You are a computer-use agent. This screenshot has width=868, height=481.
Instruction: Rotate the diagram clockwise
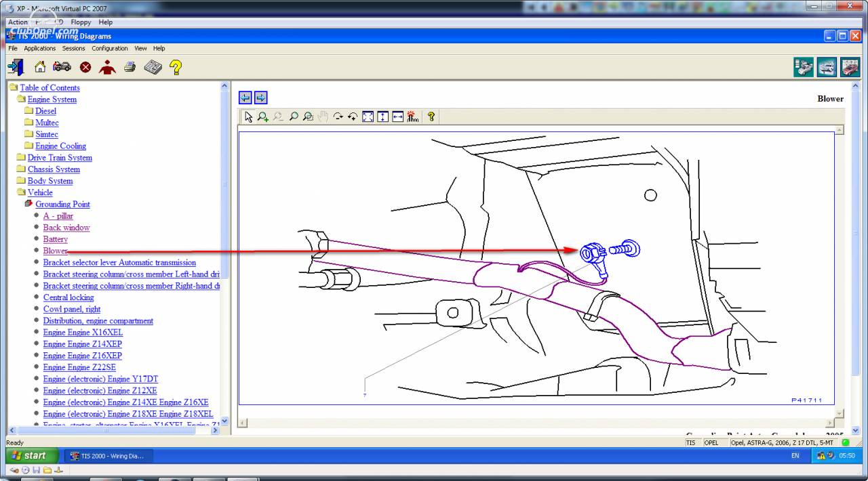[338, 117]
